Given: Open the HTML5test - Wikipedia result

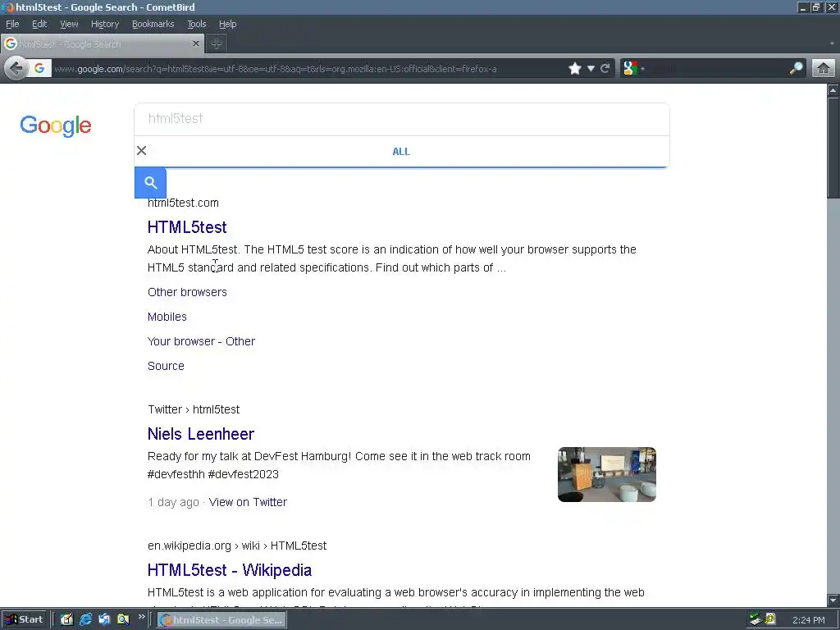Looking at the screenshot, I should (230, 570).
